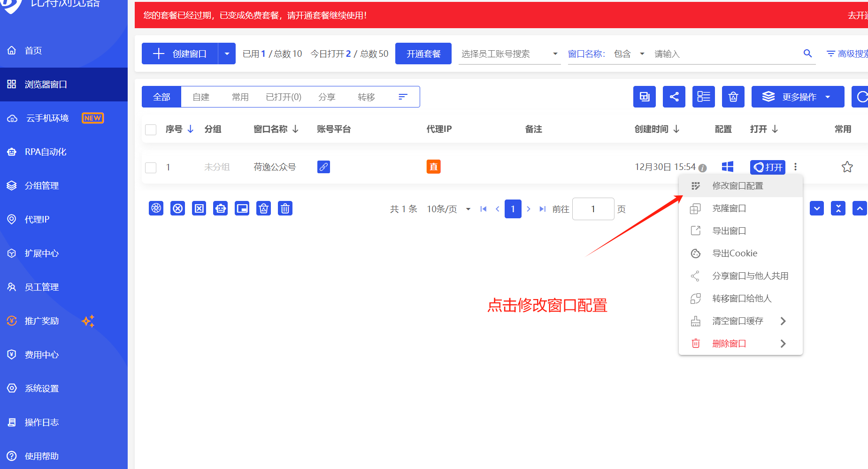Click the blue link icon under 账号平台
868x469 pixels.
pos(323,167)
